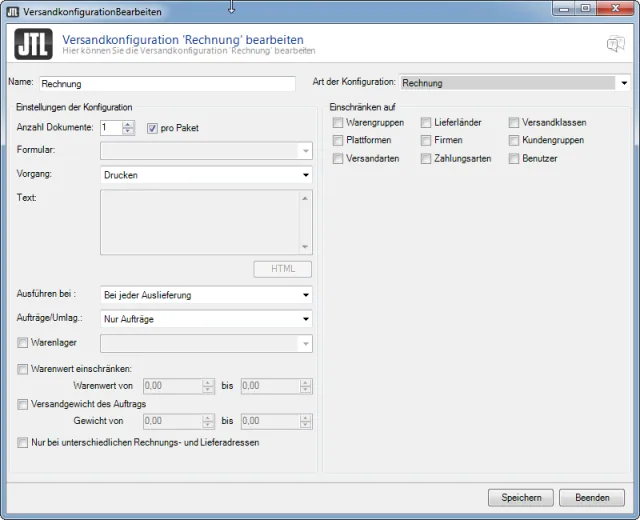
Task: Check the Firmen restriction
Action: pos(426,140)
